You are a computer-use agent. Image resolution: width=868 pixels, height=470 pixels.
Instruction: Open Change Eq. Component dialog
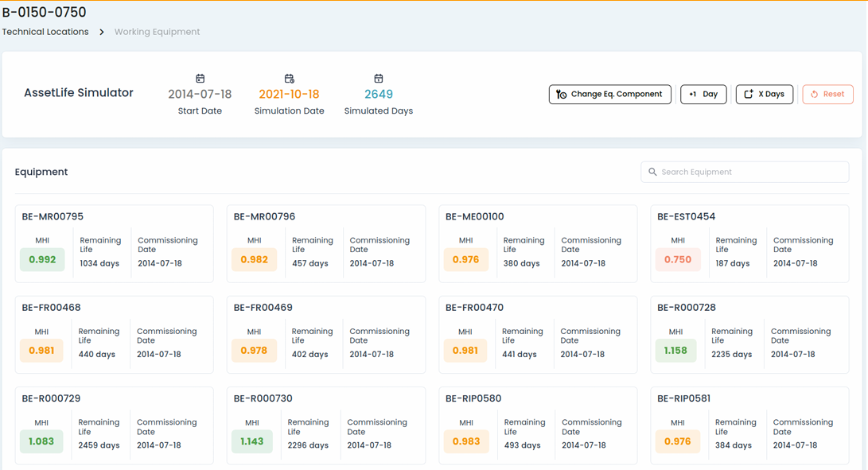610,94
